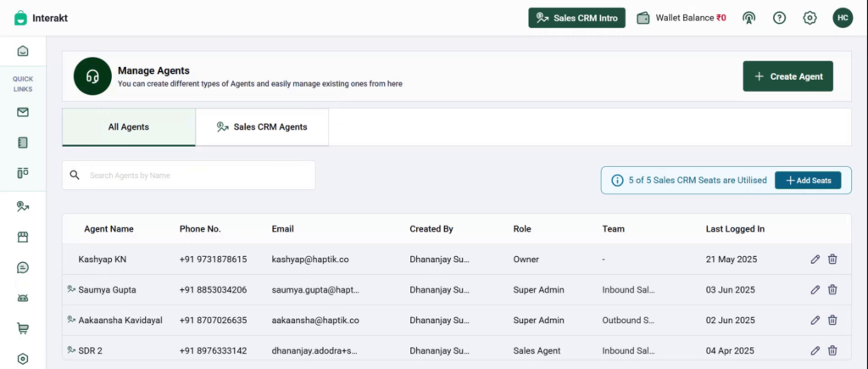Image resolution: width=868 pixels, height=369 pixels.
Task: Edit agent Saumya Gupta with pencil icon
Action: click(815, 290)
